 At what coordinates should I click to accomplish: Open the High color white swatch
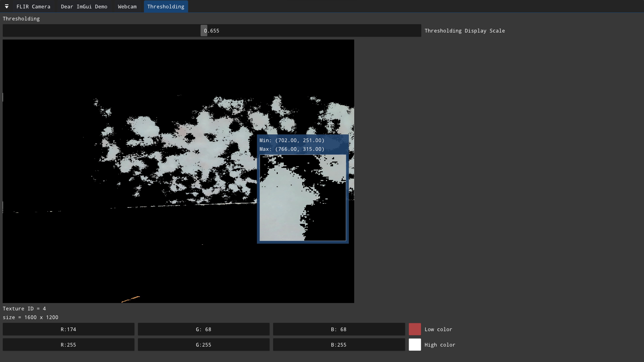[415, 345]
